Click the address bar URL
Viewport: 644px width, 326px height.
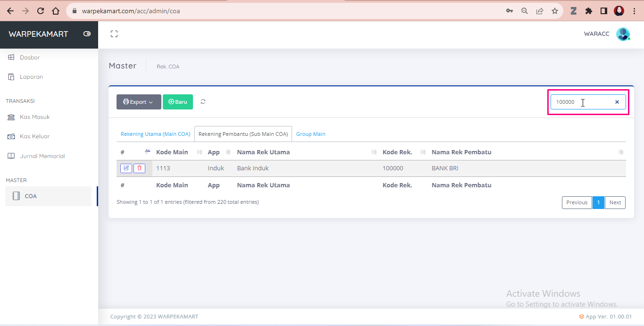(x=131, y=11)
